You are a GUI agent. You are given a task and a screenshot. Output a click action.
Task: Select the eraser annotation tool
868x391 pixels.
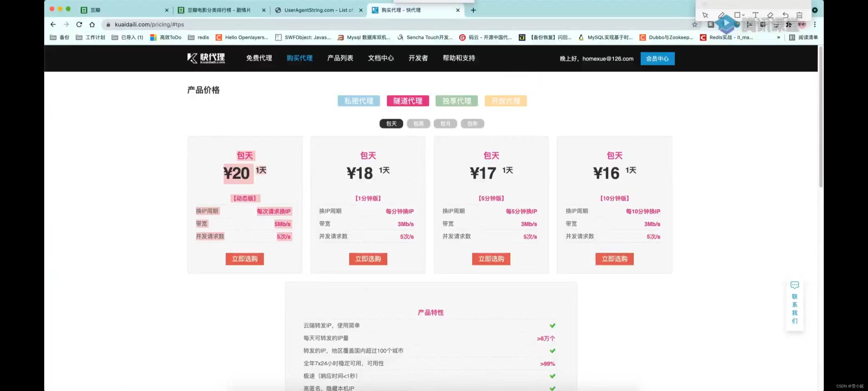pyautogui.click(x=770, y=15)
